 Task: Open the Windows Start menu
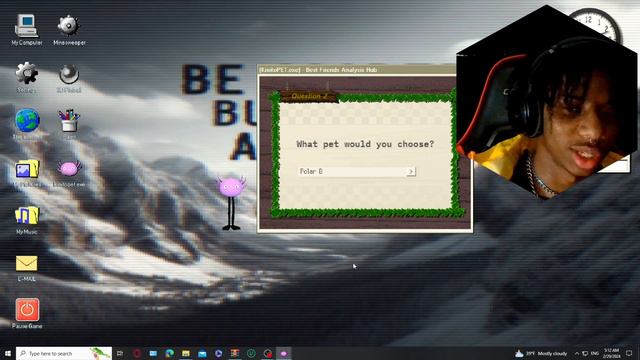tap(7, 353)
